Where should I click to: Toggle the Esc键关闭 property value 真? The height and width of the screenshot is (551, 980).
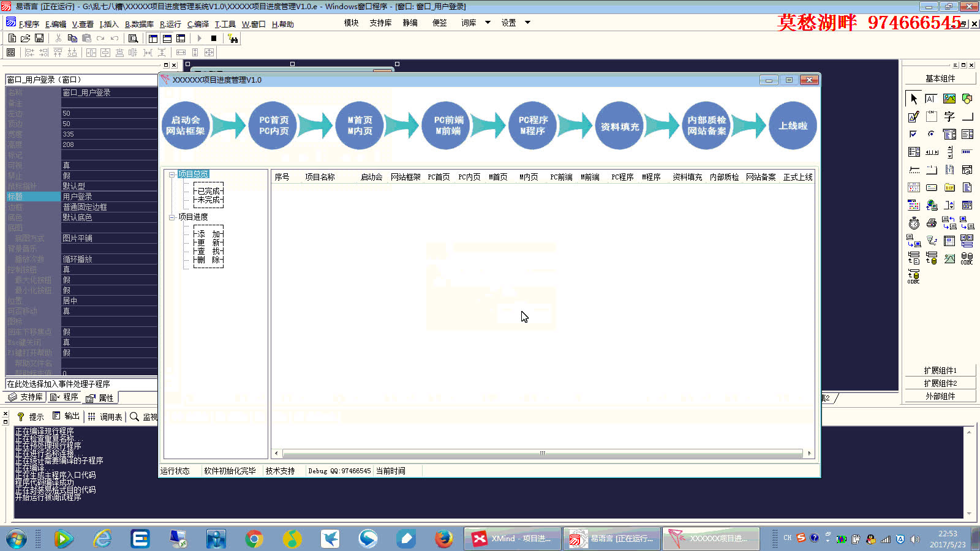click(109, 342)
